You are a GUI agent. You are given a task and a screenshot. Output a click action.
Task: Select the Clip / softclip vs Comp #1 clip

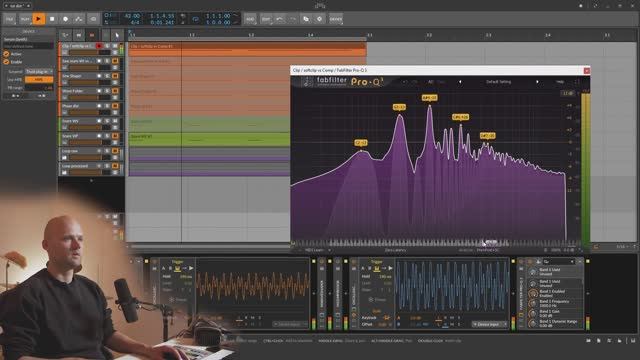click(x=247, y=49)
